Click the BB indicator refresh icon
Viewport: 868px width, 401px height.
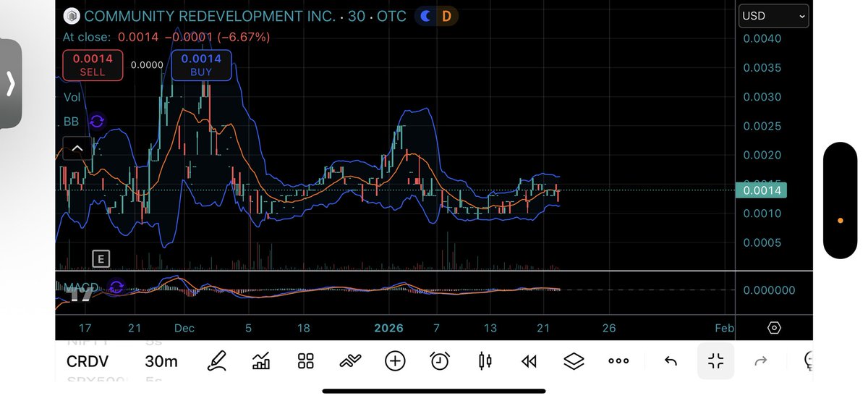click(97, 122)
